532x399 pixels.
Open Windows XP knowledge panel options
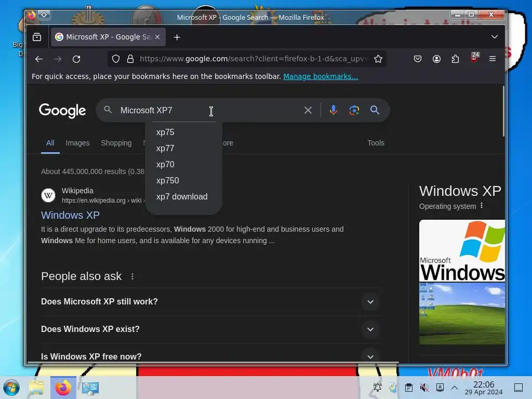click(482, 206)
